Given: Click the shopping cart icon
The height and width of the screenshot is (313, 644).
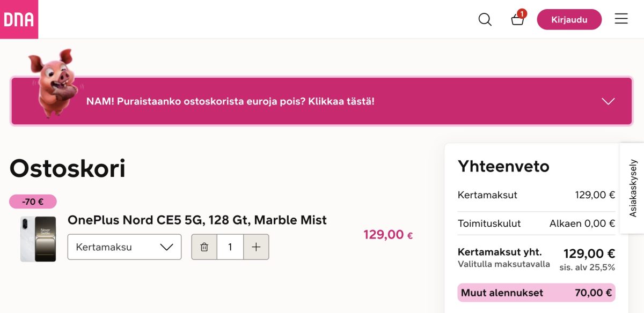Looking at the screenshot, I should 516,20.
